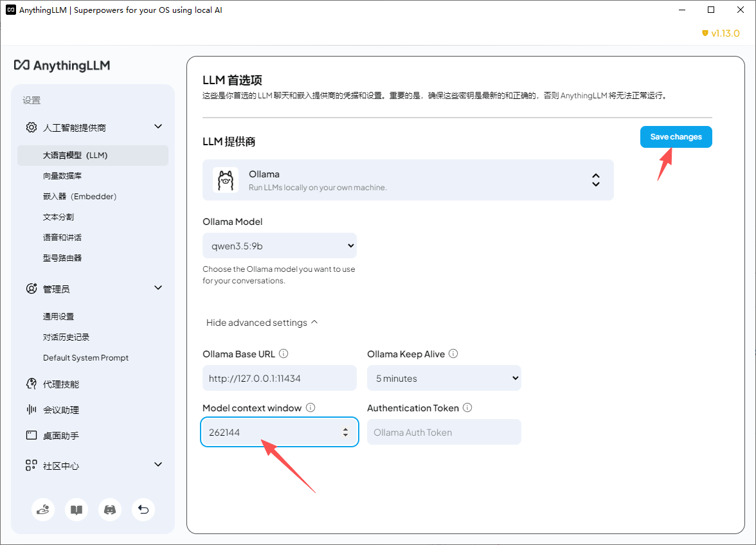Click the back arrow icon in sidebar footer

click(143, 510)
